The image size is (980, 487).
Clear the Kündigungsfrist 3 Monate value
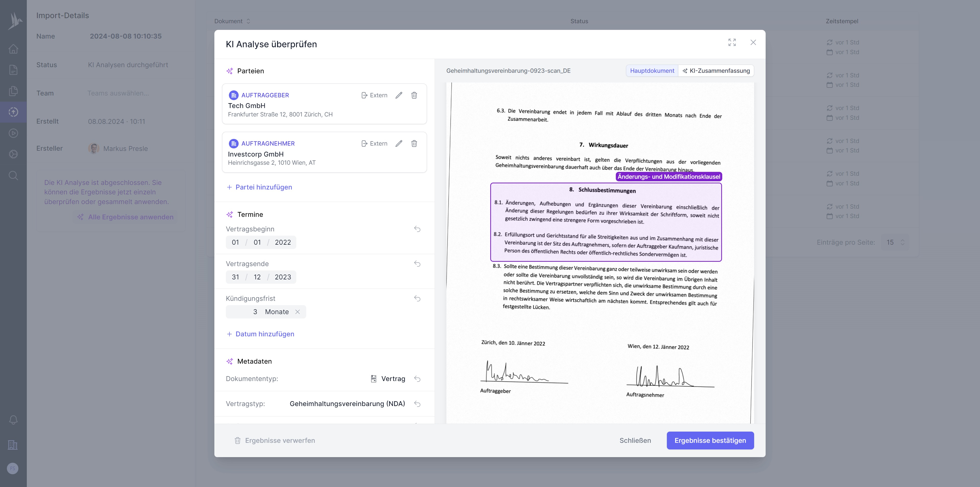(298, 312)
